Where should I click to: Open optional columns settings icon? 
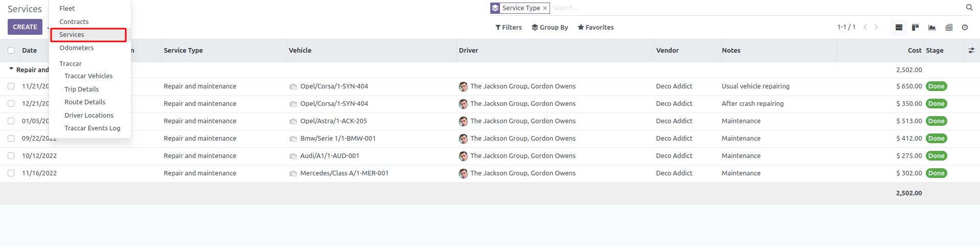[x=971, y=51]
